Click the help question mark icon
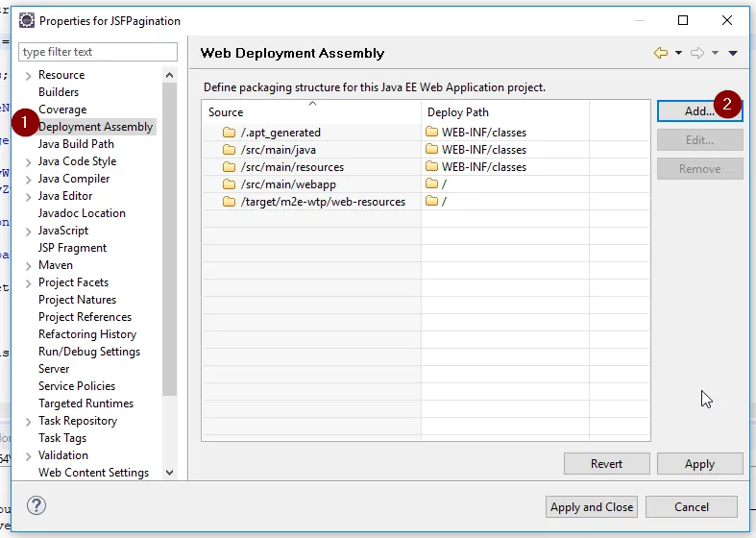 point(37,506)
